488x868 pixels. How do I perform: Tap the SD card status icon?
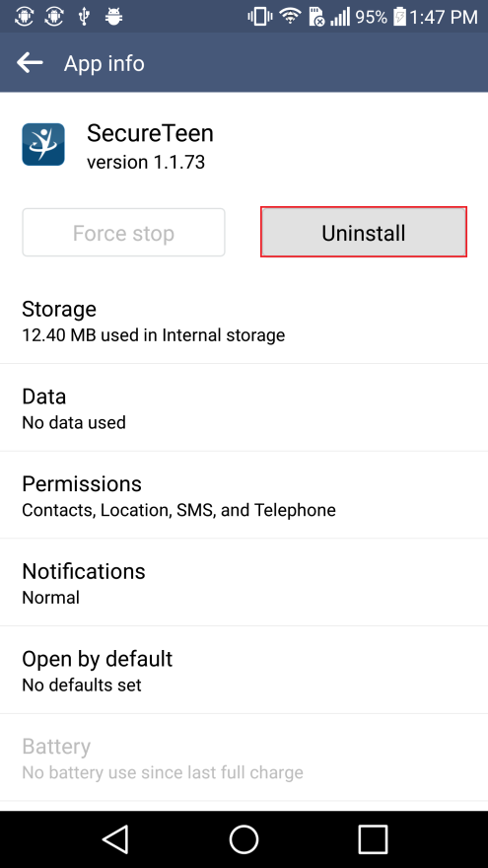(315, 17)
